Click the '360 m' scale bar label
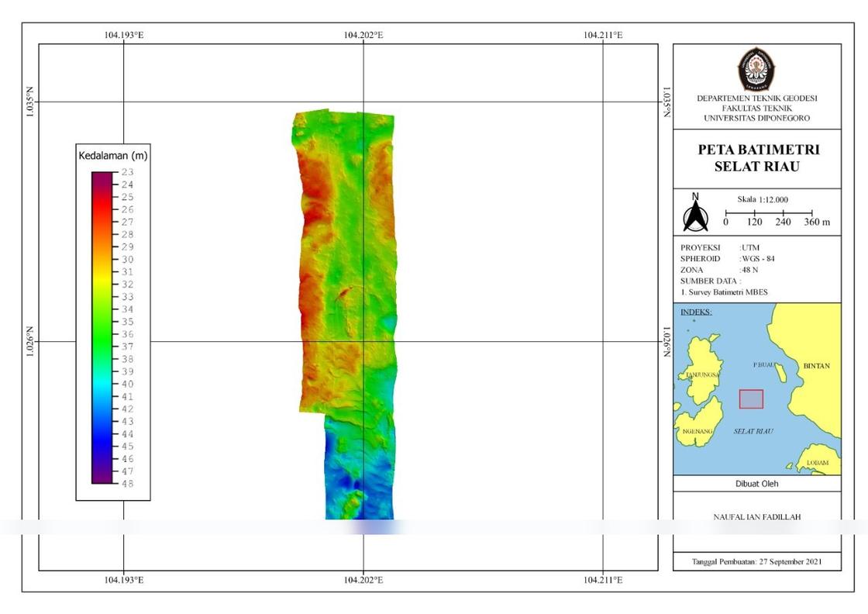 [817, 222]
